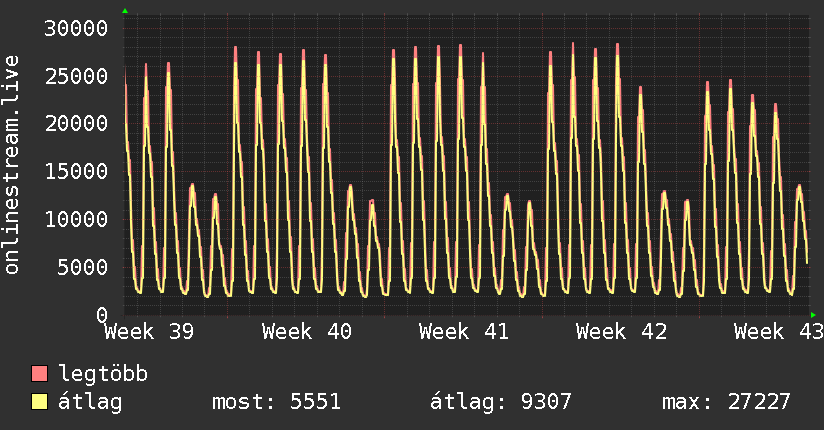
Task: Click the 25000 y-axis label
Action: coord(76,76)
